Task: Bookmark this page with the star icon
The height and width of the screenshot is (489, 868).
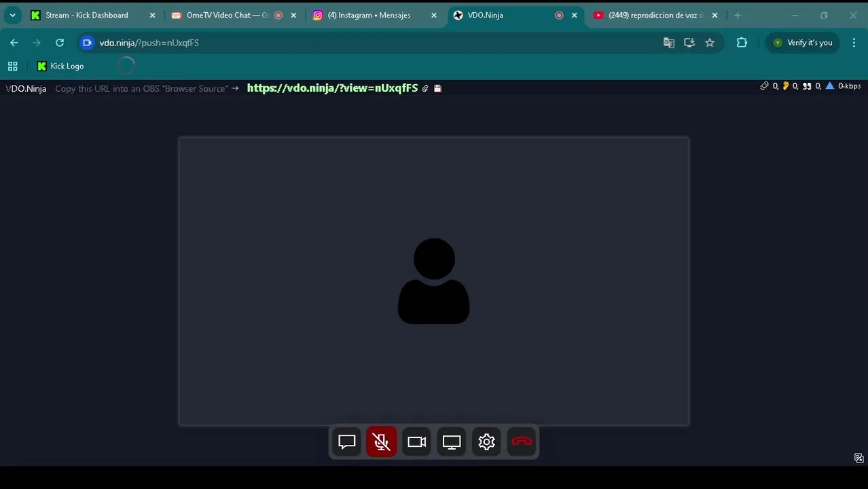Action: [710, 43]
